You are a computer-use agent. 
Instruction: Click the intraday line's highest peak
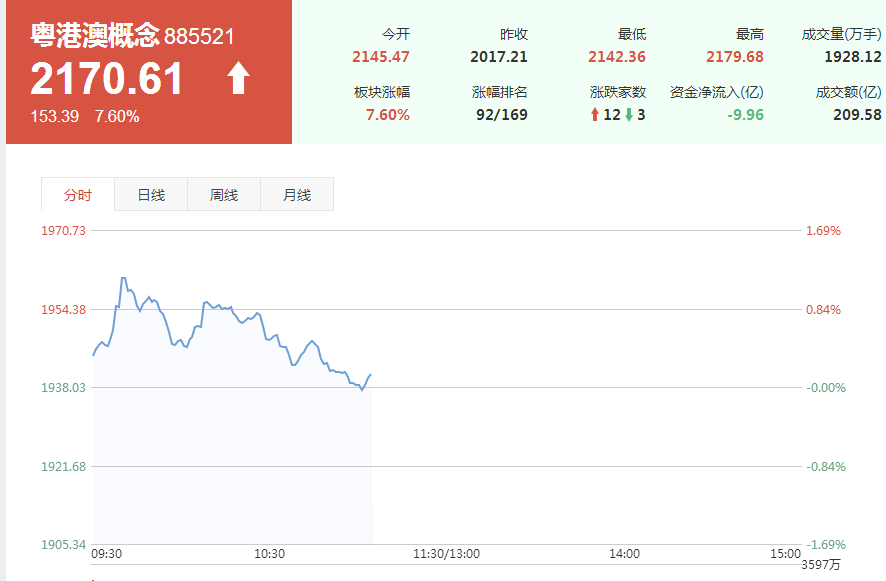click(x=123, y=278)
